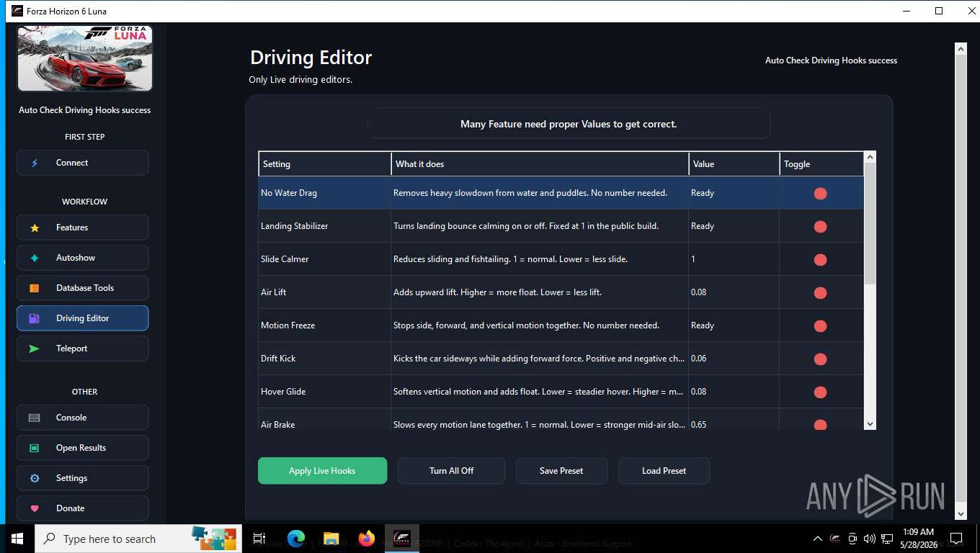Click the What it does column header

[540, 164]
